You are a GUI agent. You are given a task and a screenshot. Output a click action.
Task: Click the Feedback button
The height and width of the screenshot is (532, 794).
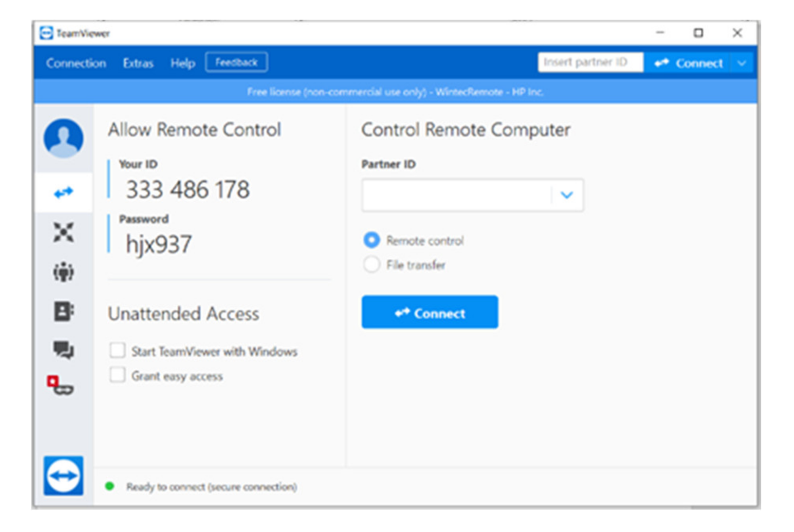pos(236,62)
